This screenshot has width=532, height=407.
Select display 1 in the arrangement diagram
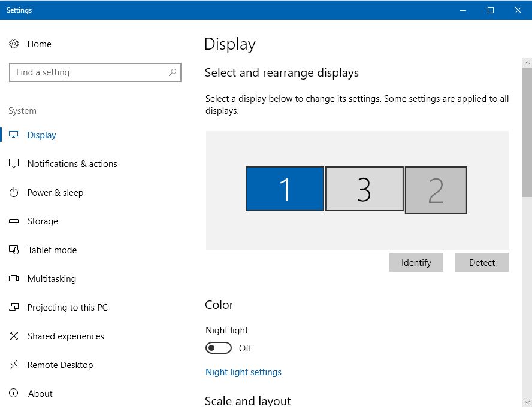click(285, 189)
